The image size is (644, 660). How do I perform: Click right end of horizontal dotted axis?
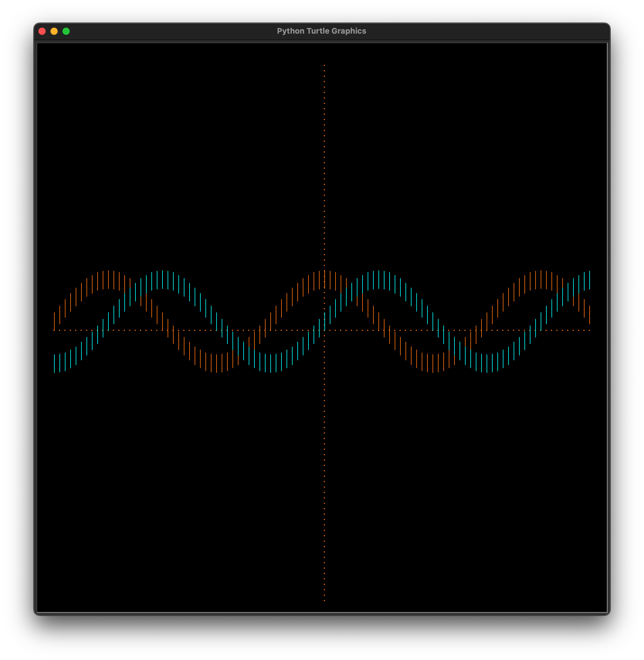click(590, 330)
